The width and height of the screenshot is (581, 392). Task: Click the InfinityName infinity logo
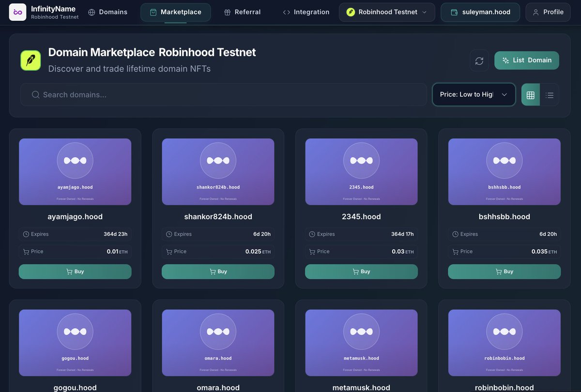[18, 12]
